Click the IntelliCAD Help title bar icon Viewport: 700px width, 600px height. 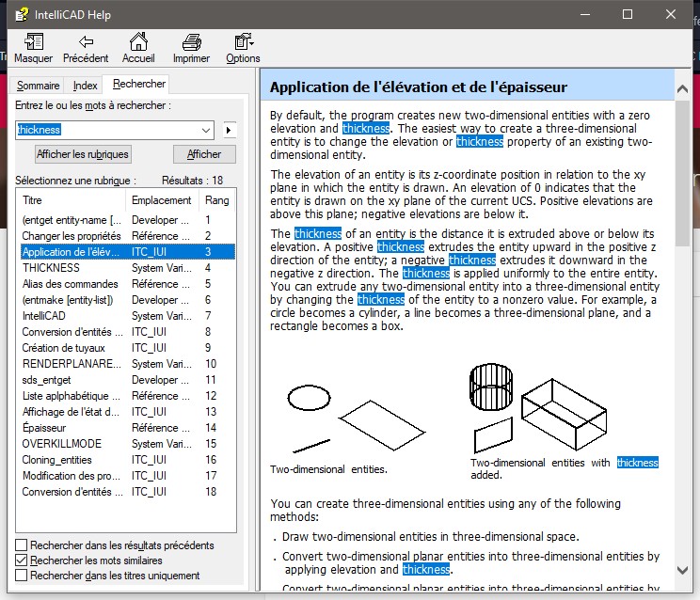22,14
